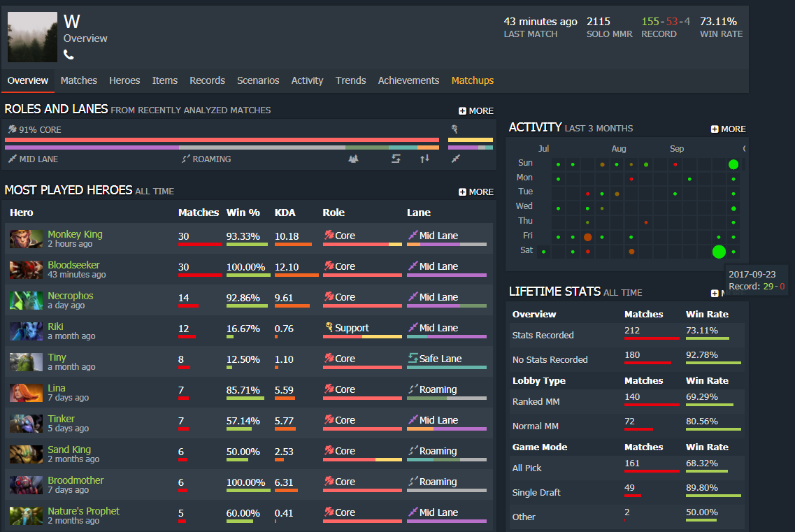The height and width of the screenshot is (532, 795).
Task: Open the Sand King hero link
Action: tap(69, 450)
